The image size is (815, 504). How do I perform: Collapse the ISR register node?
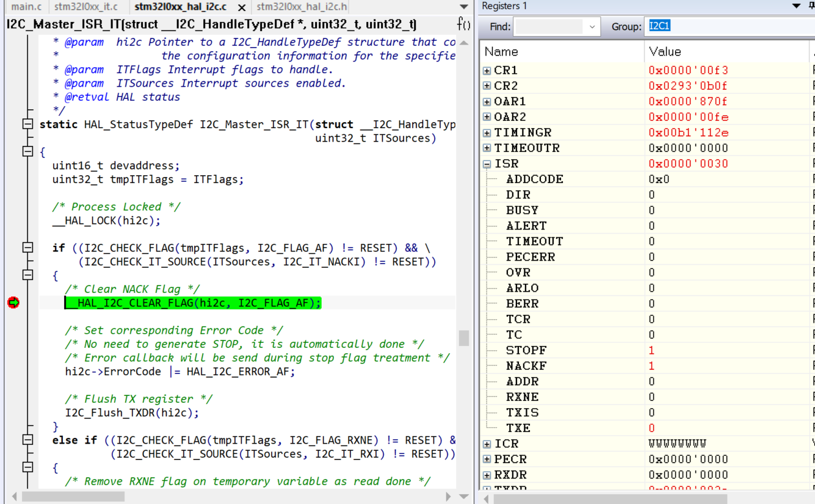coord(487,164)
